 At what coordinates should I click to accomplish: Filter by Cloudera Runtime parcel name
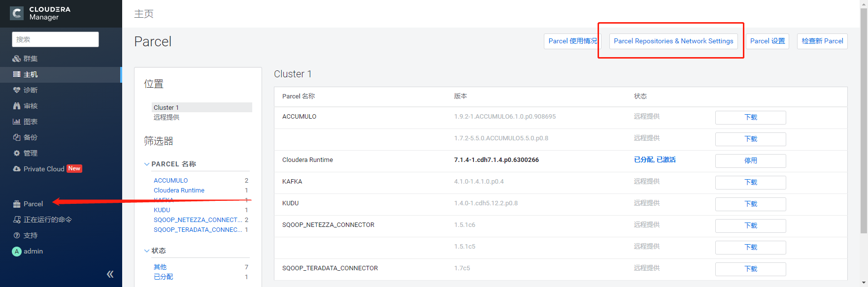(179, 191)
